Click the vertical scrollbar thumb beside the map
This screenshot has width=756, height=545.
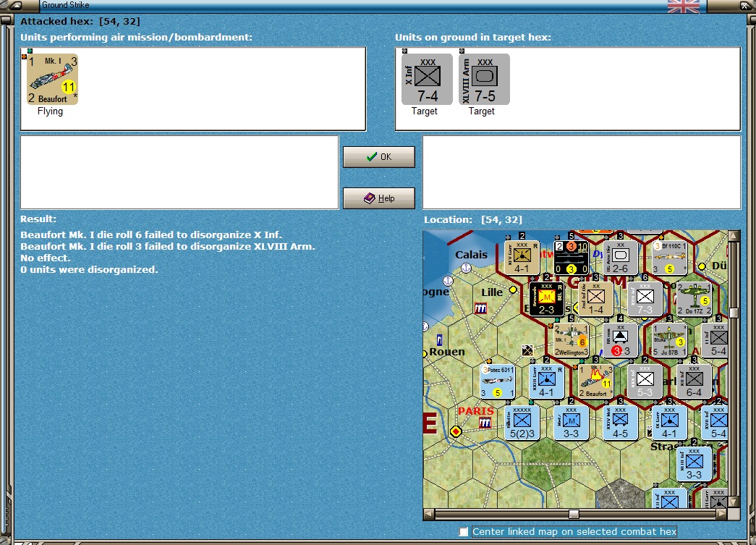click(734, 313)
